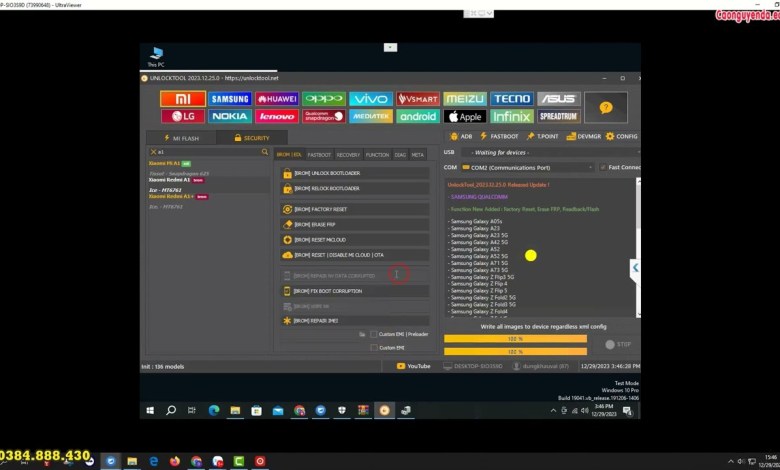The width and height of the screenshot is (780, 470).
Task: Select the Huawei brand logo
Action: [x=277, y=98]
